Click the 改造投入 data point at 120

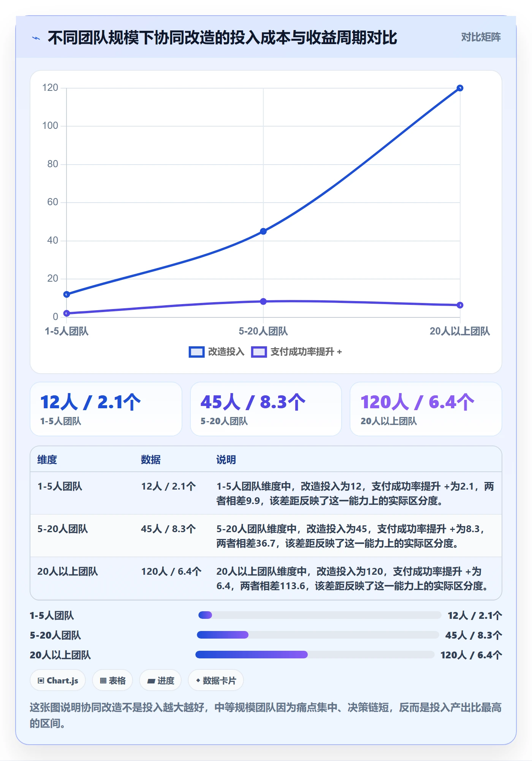460,88
